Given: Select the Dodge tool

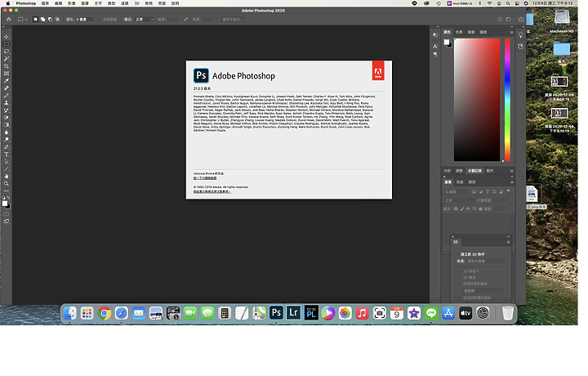Looking at the screenshot, I should point(7,140).
